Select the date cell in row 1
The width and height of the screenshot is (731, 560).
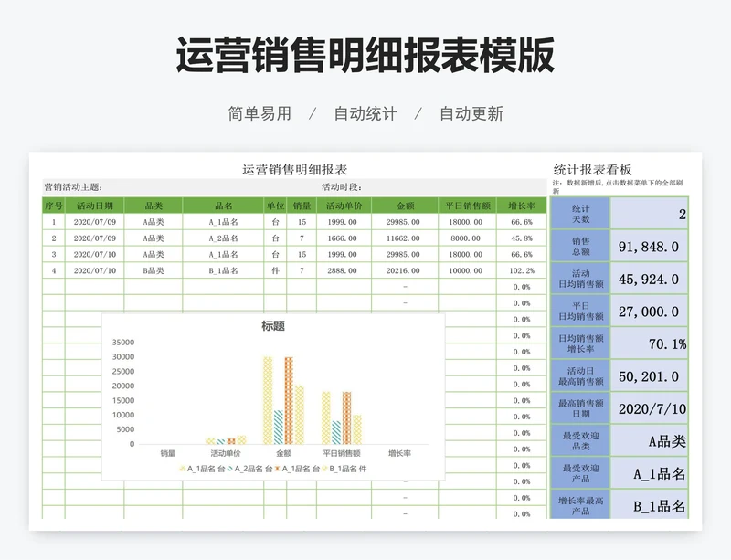click(95, 222)
